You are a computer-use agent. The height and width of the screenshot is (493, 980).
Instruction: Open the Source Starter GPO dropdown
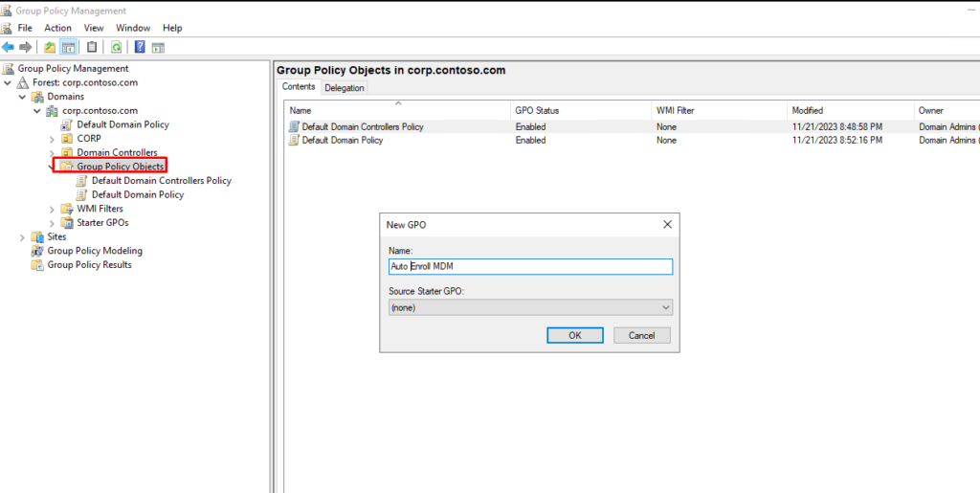pos(530,307)
